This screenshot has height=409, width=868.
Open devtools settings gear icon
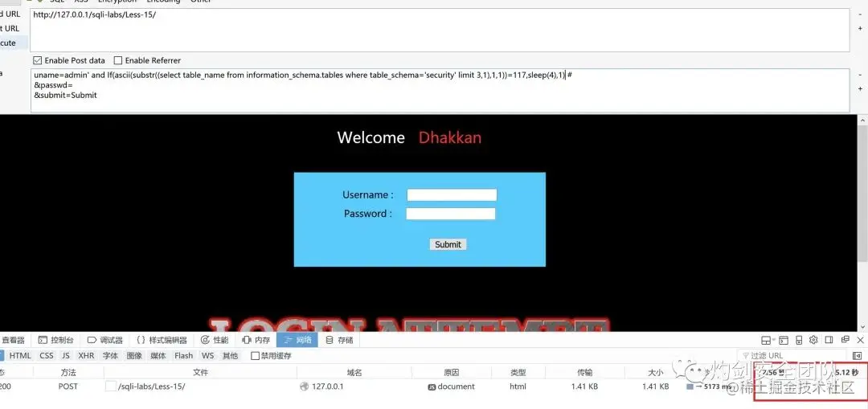(813, 340)
